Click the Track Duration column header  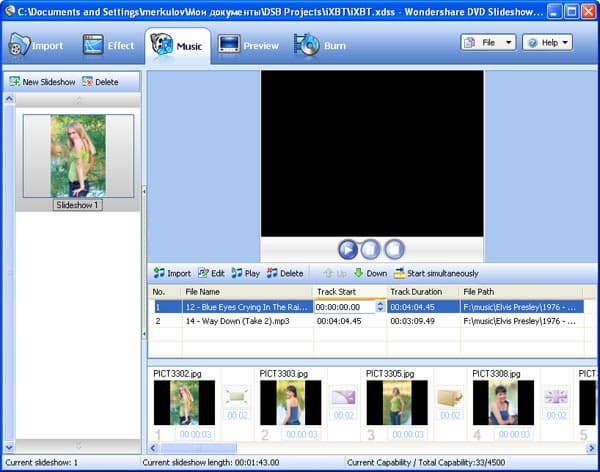tap(422, 292)
